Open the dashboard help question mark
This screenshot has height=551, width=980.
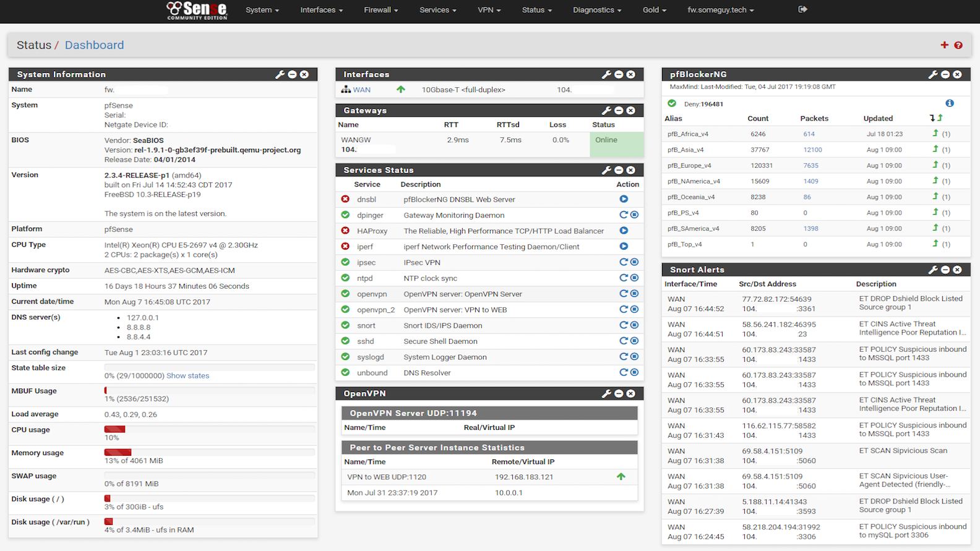[958, 45]
